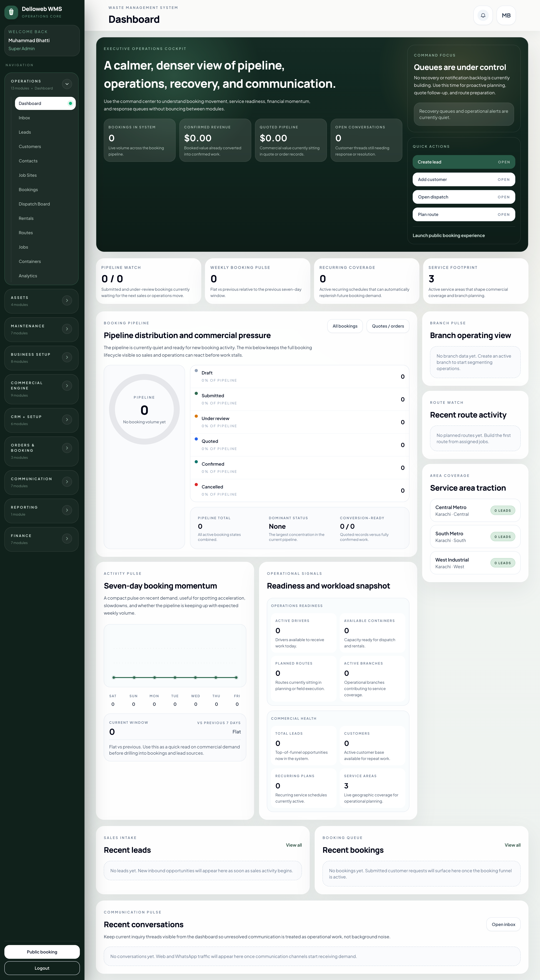The width and height of the screenshot is (540, 980).
Task: Expand the Assets module group
Action: tap(67, 301)
